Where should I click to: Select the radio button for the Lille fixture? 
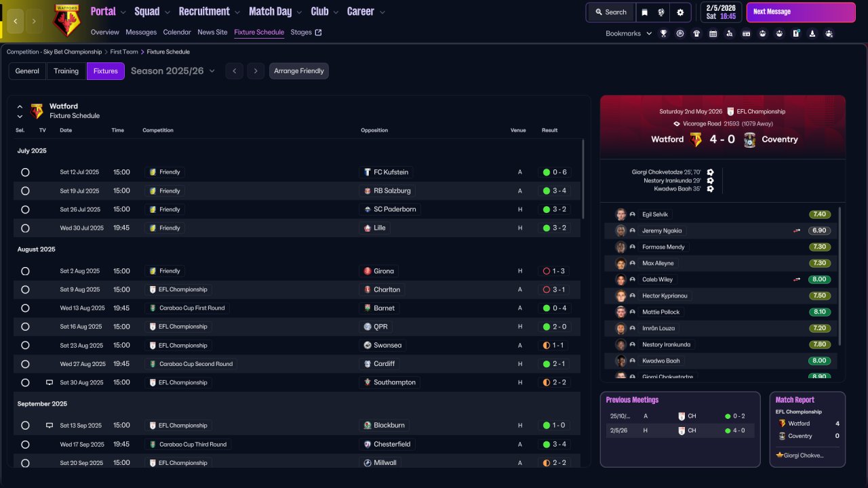click(25, 228)
